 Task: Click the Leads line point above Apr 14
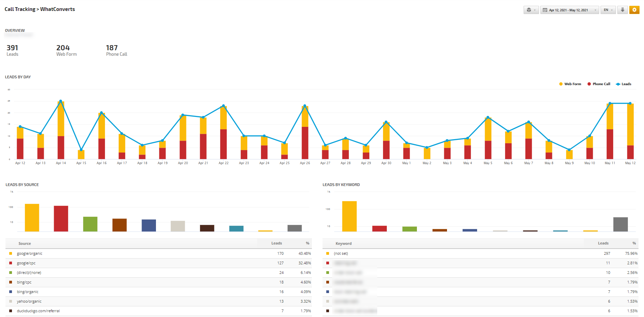click(x=61, y=101)
